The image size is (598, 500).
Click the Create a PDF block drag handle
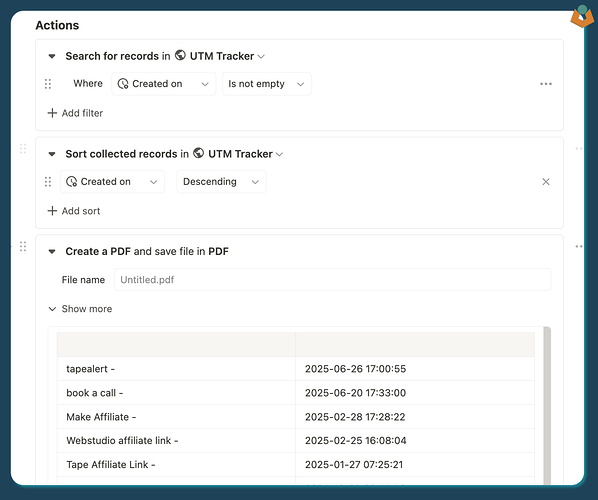(23, 246)
